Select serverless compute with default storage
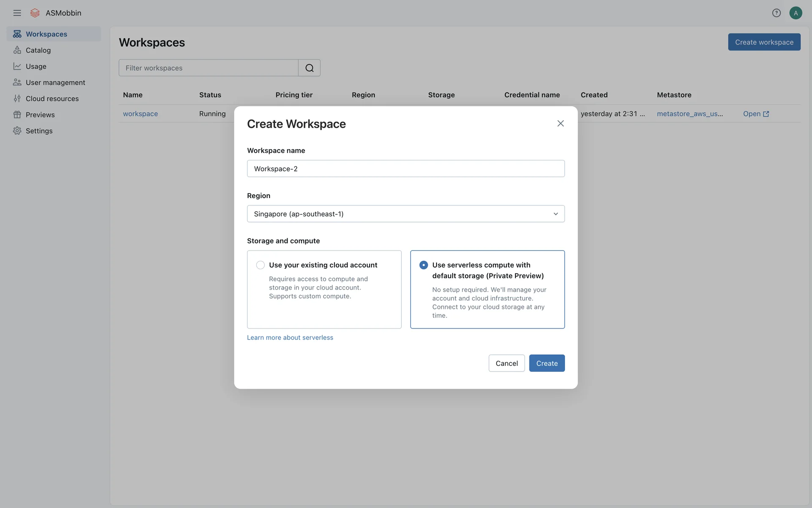The image size is (812, 508). coord(423,265)
